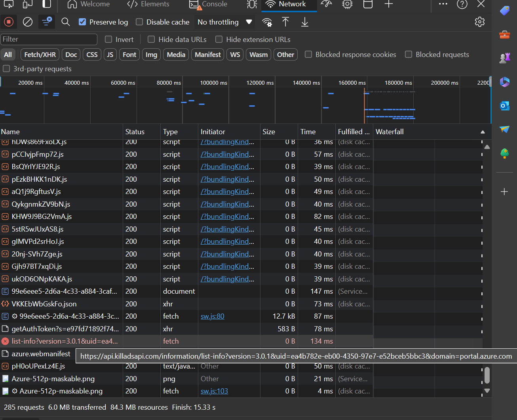Viewport: 517px width, 420px height.
Task: Enable Hide data URLs
Action: pos(151,39)
